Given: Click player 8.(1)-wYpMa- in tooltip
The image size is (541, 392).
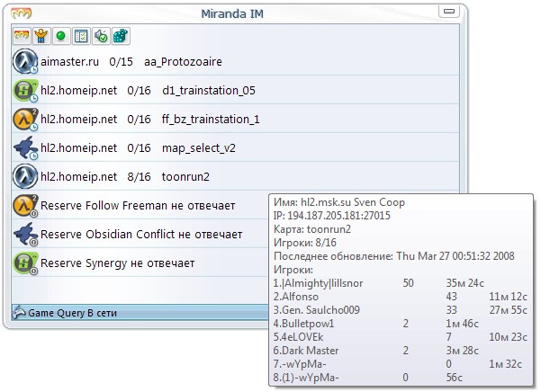Looking at the screenshot, I should coord(306,378).
